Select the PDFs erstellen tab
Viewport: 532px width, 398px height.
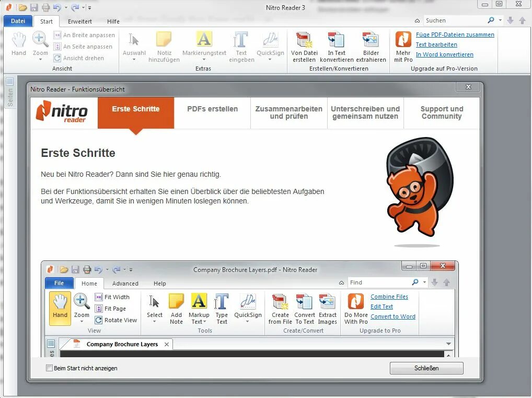point(212,113)
